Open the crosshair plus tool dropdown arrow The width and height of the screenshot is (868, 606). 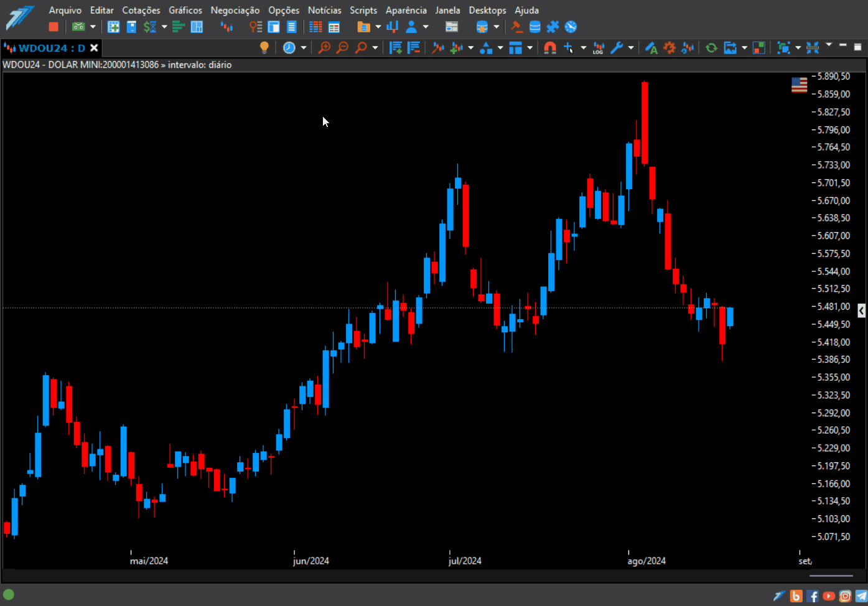tap(583, 48)
